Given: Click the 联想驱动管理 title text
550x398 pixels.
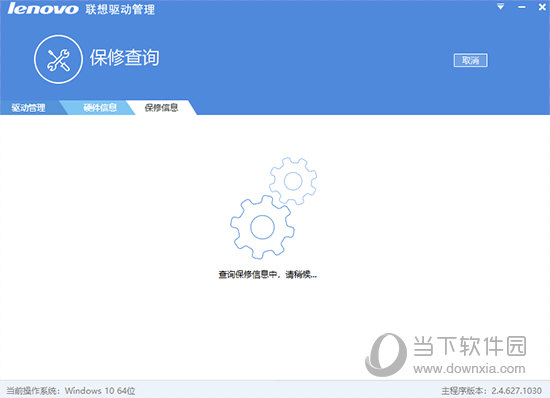Looking at the screenshot, I should click(120, 9).
